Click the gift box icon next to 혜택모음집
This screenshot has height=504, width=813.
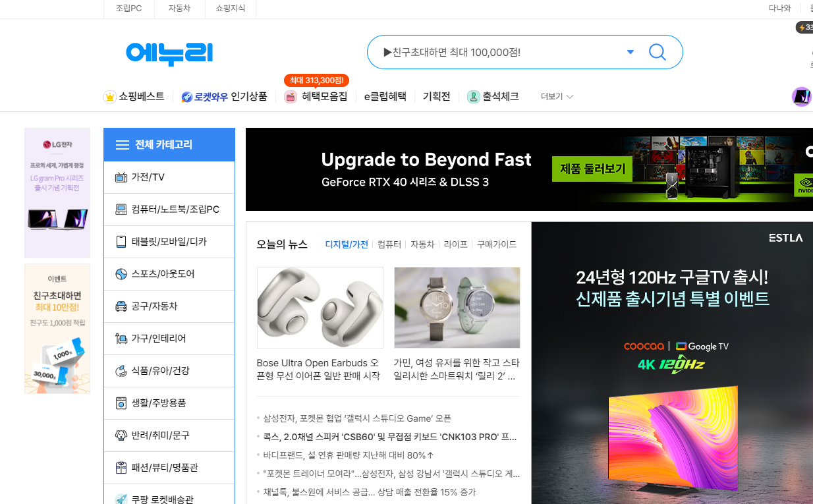pos(290,96)
